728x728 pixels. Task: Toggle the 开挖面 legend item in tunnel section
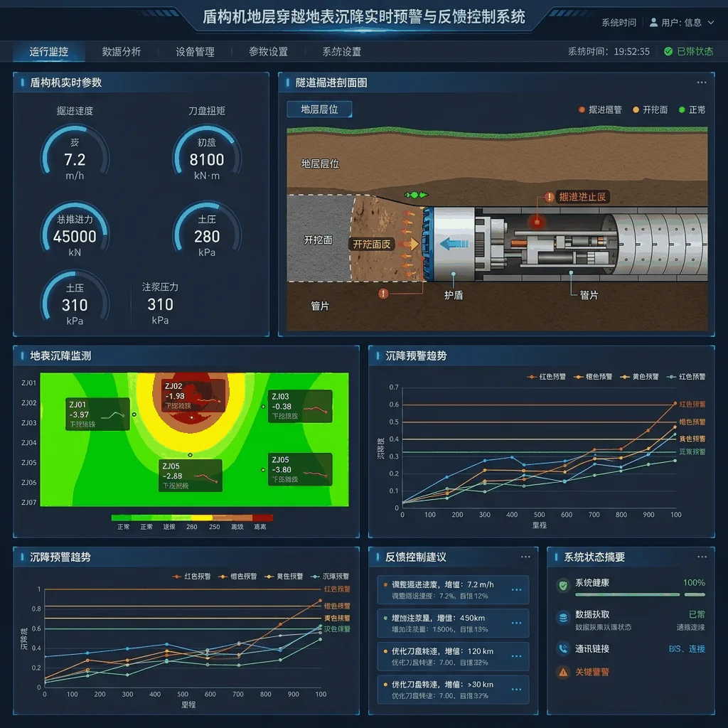tap(650, 109)
